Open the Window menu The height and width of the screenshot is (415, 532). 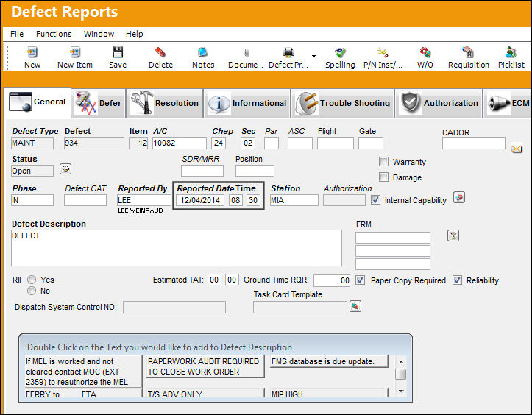pos(99,34)
